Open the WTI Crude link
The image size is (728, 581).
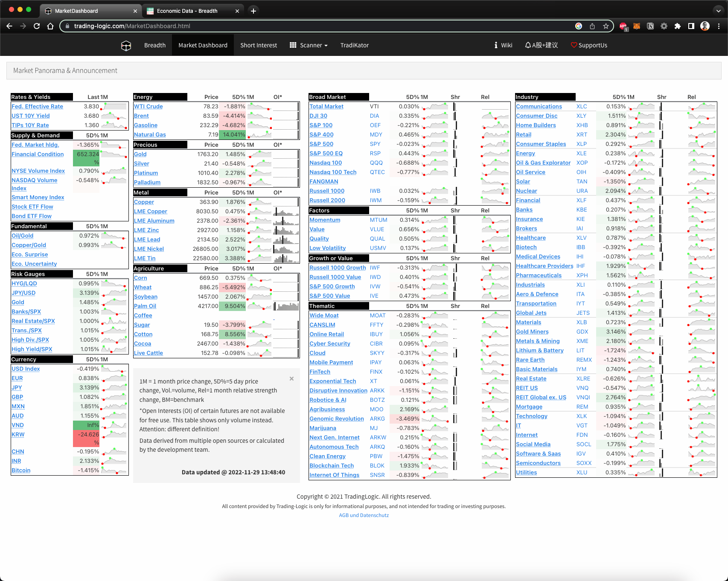coord(149,107)
